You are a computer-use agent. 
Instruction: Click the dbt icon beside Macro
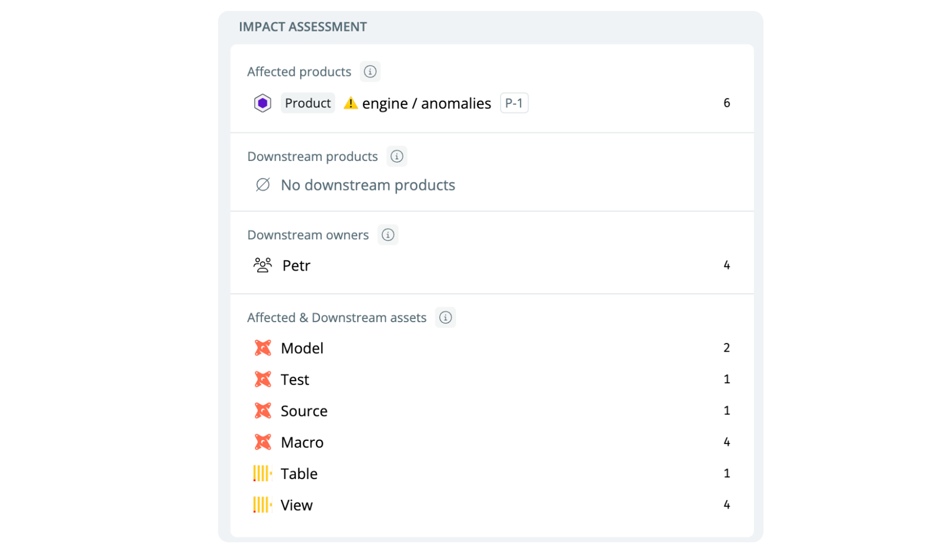[263, 442]
